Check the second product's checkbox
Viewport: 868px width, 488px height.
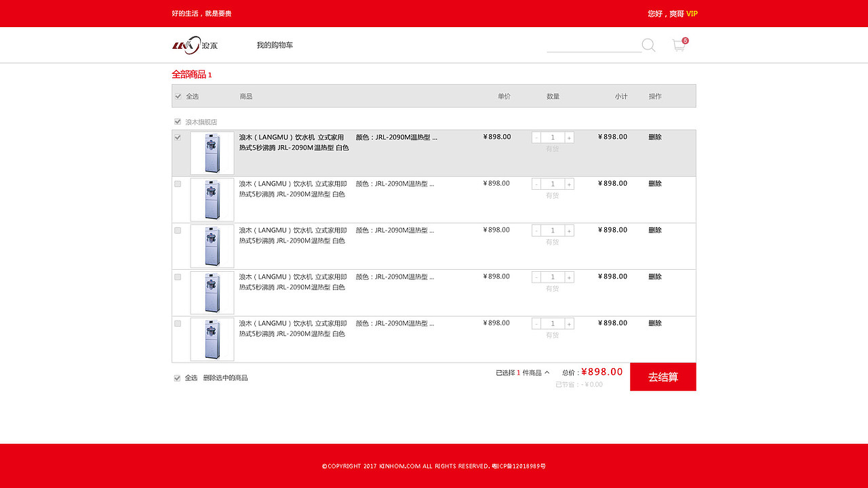[178, 184]
